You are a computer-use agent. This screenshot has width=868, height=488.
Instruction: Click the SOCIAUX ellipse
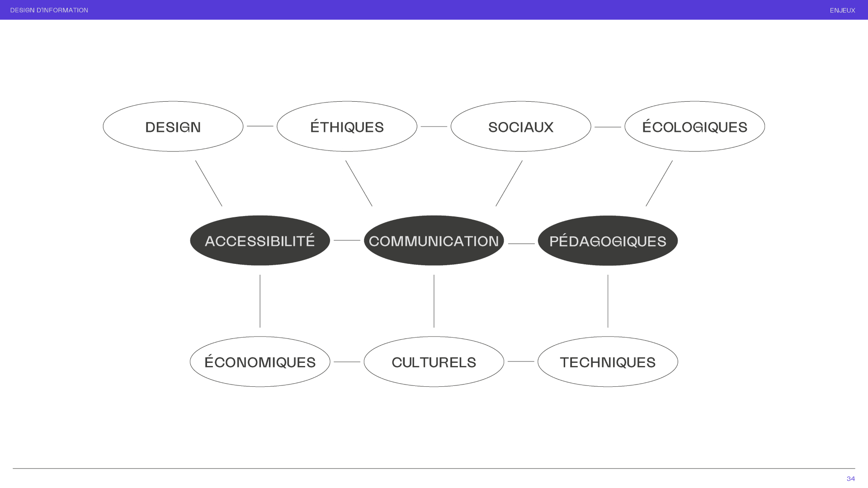click(x=521, y=127)
